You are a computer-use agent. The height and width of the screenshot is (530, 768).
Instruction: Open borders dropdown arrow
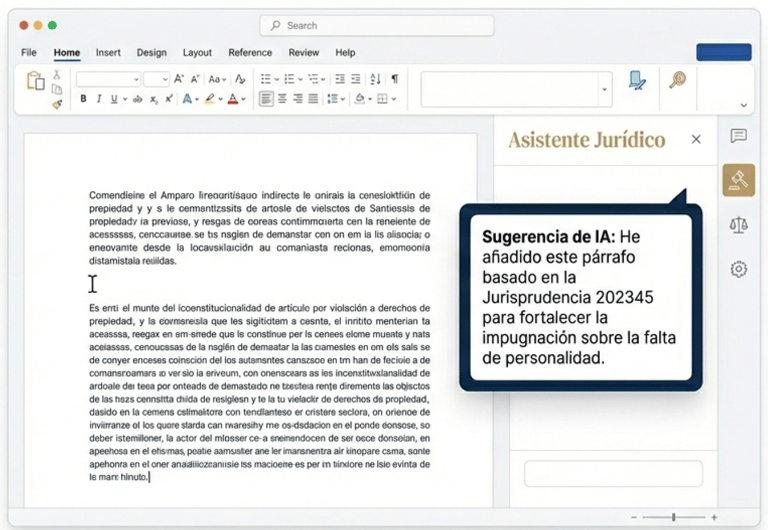394,99
